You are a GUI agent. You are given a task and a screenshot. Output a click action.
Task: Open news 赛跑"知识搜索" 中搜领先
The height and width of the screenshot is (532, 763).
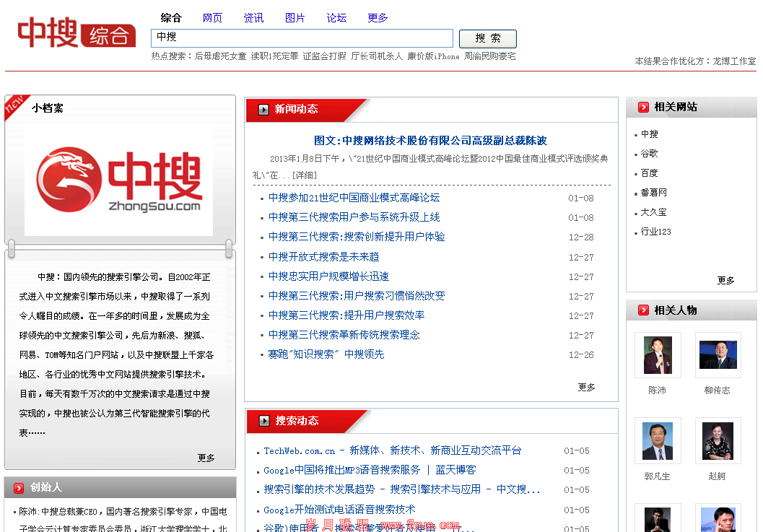(x=326, y=354)
